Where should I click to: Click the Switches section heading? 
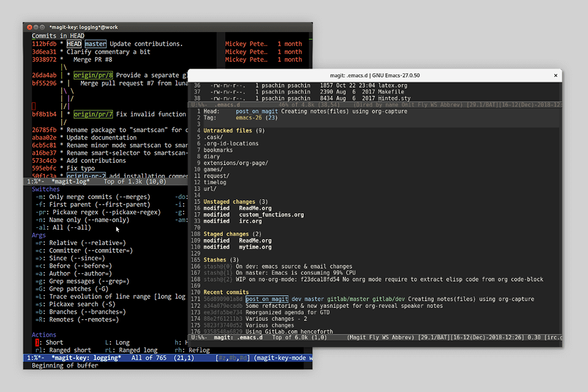click(x=46, y=189)
